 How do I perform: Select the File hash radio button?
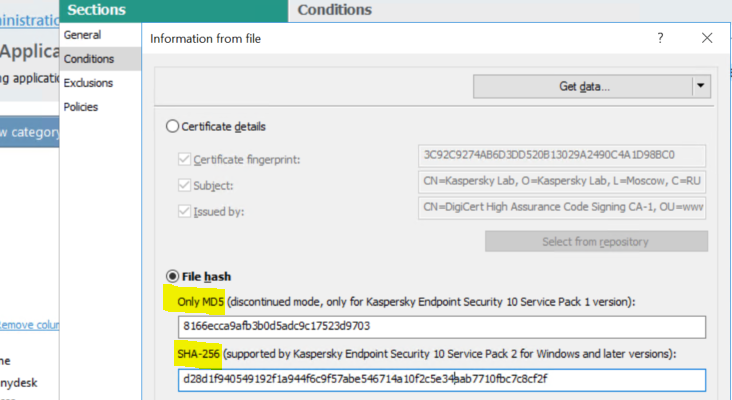pos(173,275)
